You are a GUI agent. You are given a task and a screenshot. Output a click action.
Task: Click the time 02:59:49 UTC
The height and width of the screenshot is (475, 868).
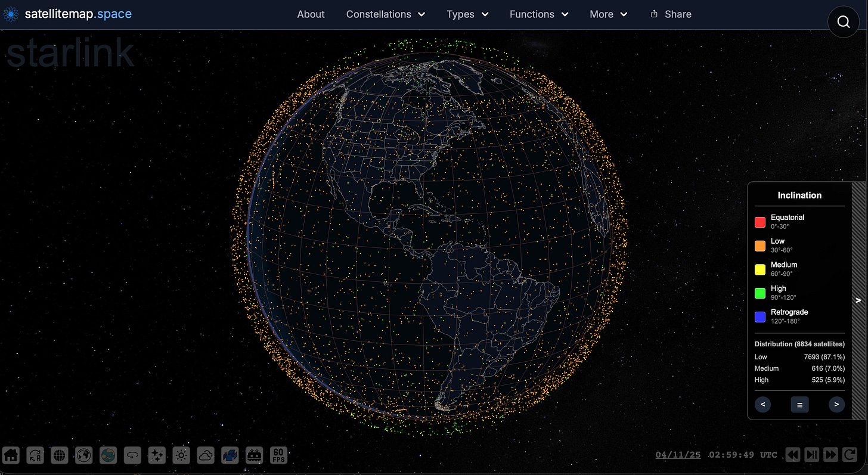tap(743, 455)
